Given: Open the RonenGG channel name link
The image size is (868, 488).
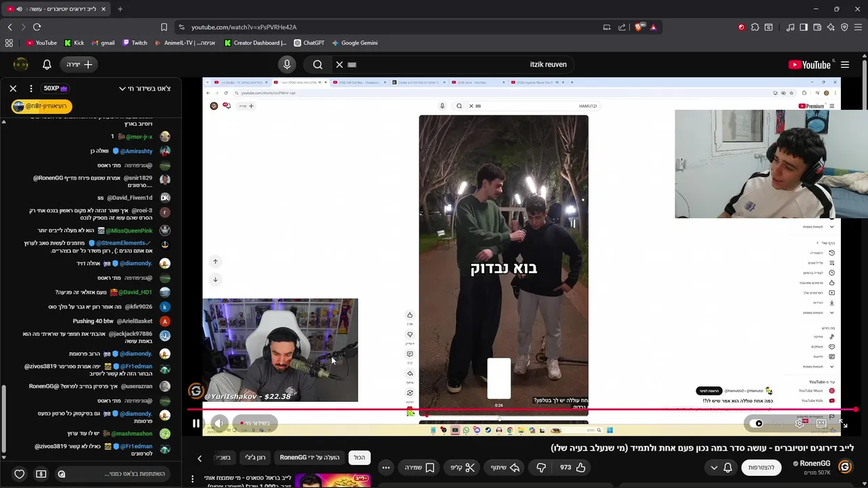Looking at the screenshot, I should [815, 464].
